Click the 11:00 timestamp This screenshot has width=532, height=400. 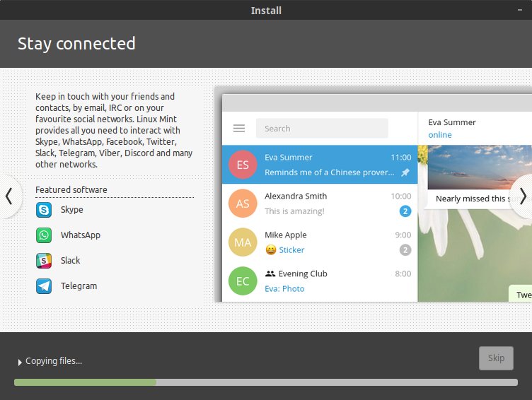pyautogui.click(x=400, y=158)
